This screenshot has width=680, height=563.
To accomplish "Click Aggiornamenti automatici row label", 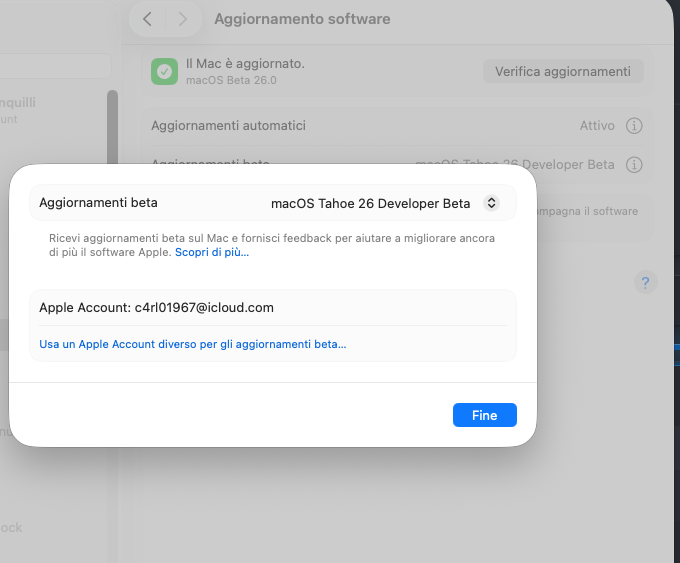I will pos(229,126).
